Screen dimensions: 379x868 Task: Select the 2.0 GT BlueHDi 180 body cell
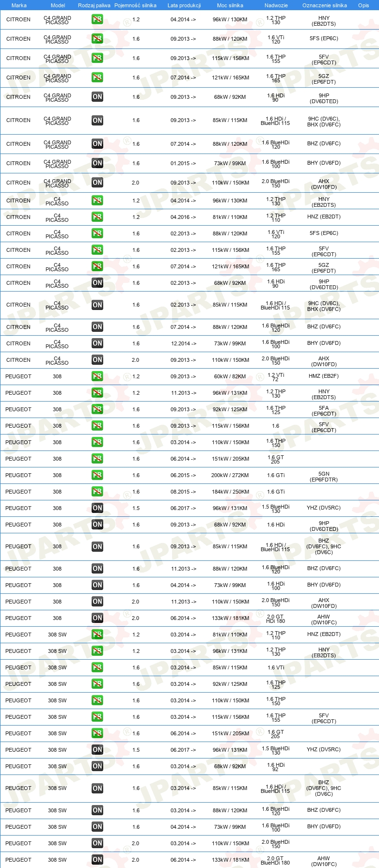pos(276,860)
